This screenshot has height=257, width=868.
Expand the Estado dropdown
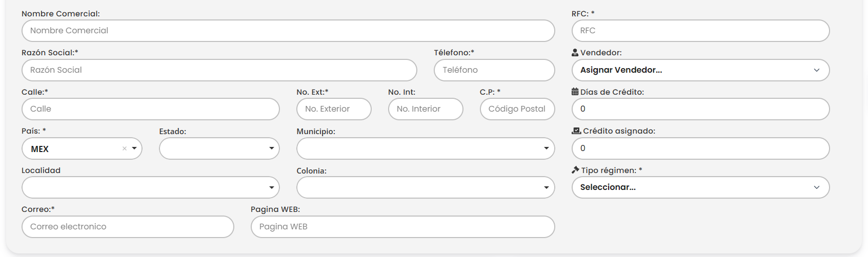click(219, 148)
